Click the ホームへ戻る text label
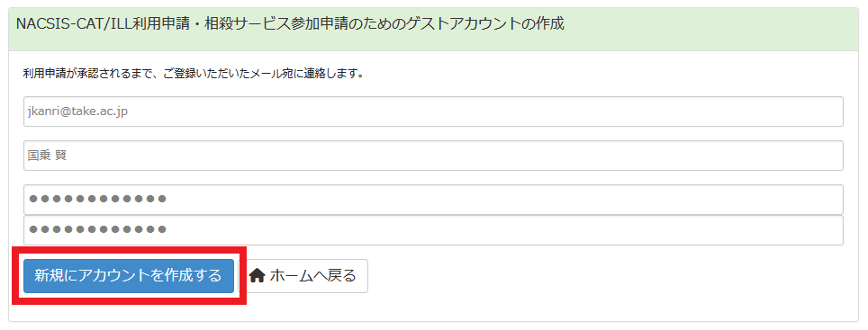868x330 pixels. click(312, 276)
